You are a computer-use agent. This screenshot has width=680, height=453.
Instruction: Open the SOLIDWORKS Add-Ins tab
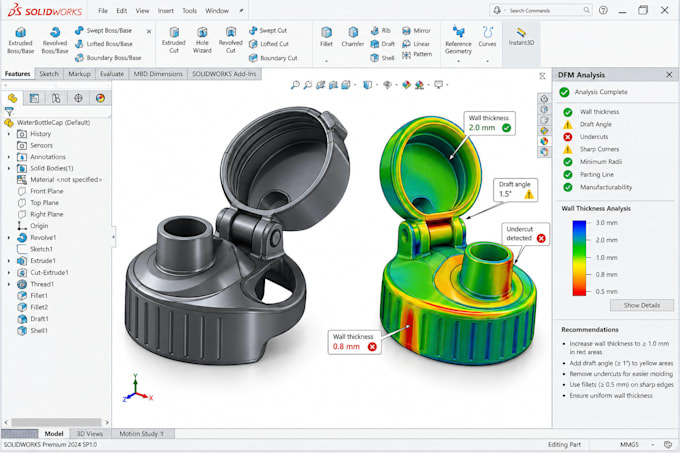(x=224, y=74)
